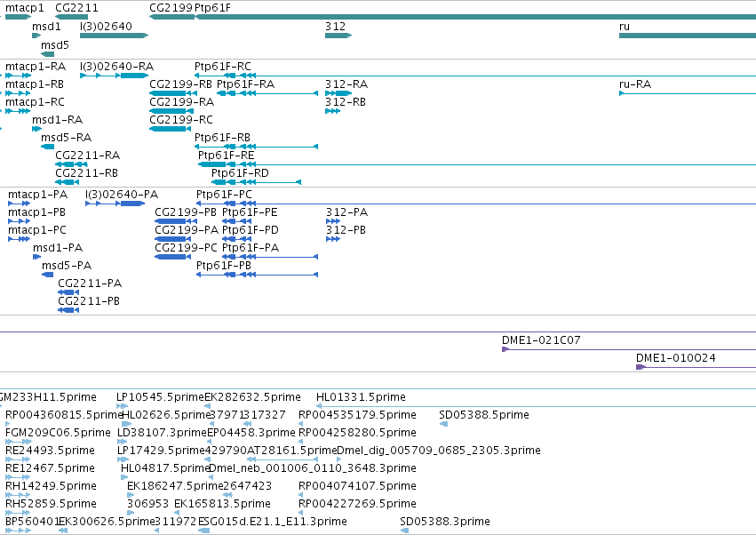Click transcript CG2211-RB

click(87, 172)
